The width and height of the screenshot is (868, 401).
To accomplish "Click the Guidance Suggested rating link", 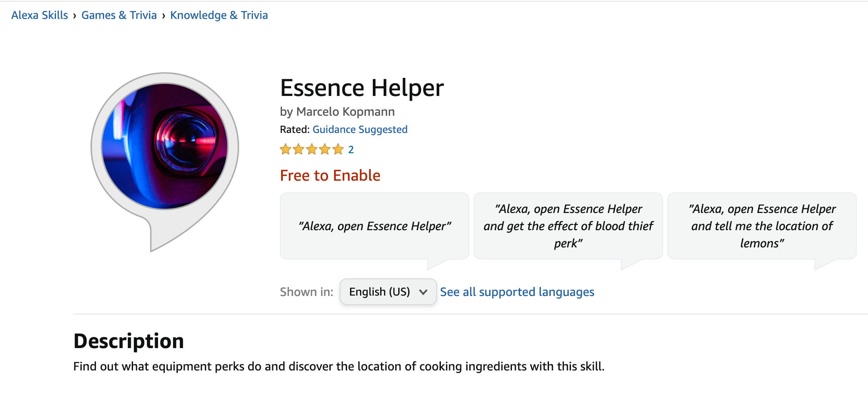I will click(360, 129).
